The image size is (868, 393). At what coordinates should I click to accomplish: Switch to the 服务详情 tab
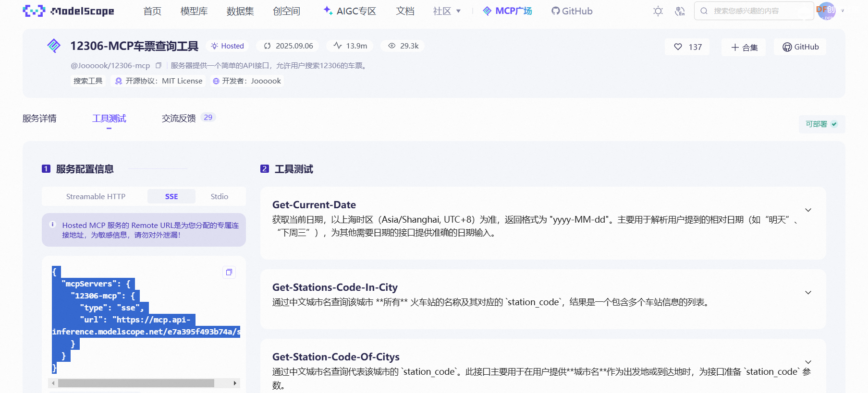pyautogui.click(x=39, y=119)
